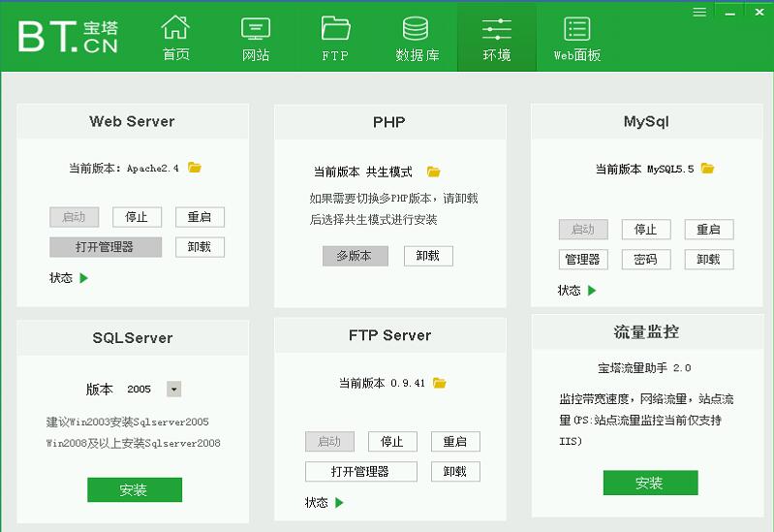Screen dimensions: 774x532
Task: Uninstall Web Server with 卸载
Action: click(x=200, y=247)
